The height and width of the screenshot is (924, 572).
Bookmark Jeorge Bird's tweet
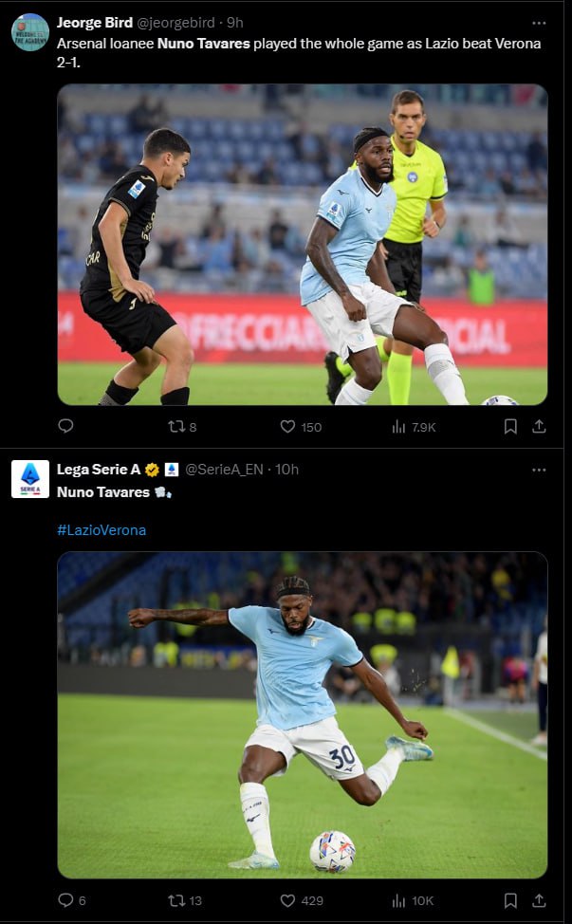pos(510,426)
